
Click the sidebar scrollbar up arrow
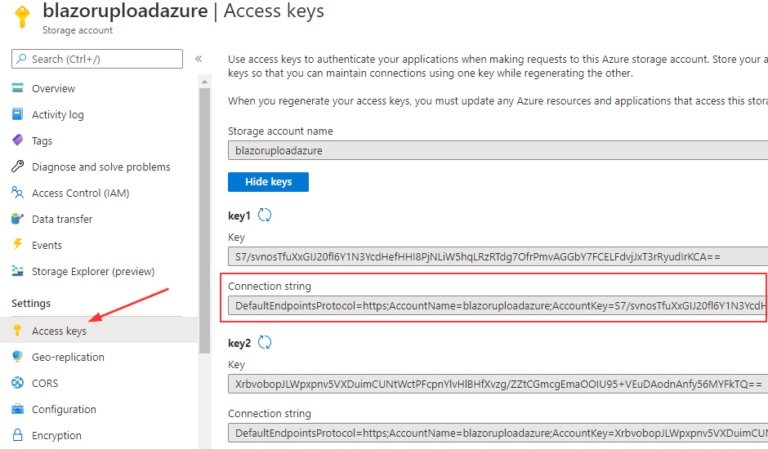pos(205,82)
